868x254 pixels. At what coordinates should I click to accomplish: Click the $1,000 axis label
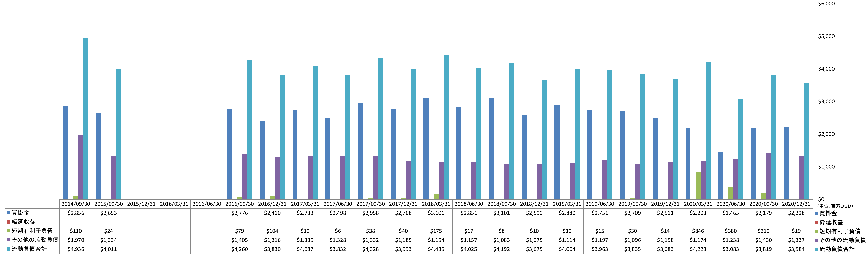tap(826, 167)
